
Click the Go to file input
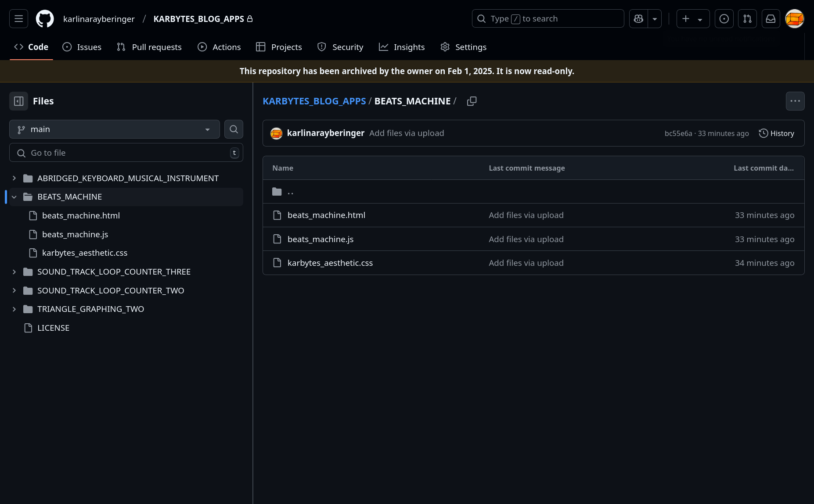coord(126,153)
